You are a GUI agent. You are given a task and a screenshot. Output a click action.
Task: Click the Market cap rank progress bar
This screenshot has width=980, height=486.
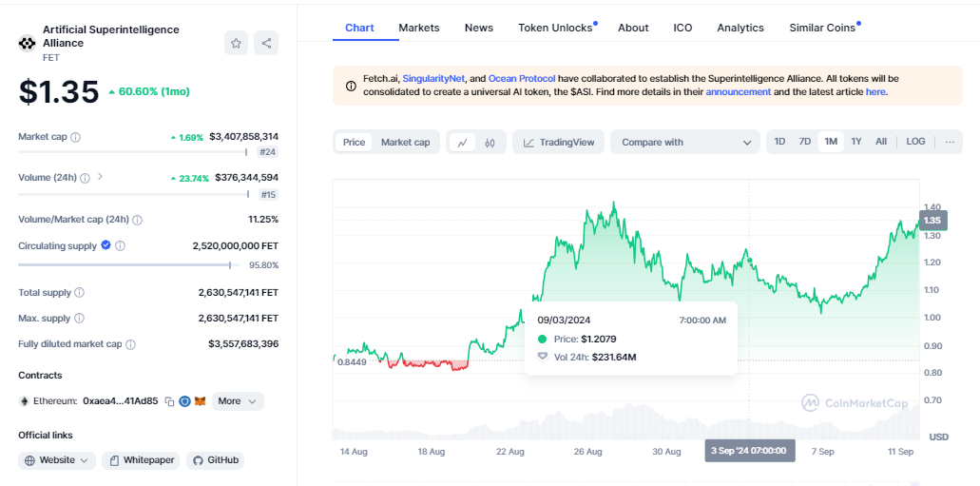pyautogui.click(x=132, y=151)
